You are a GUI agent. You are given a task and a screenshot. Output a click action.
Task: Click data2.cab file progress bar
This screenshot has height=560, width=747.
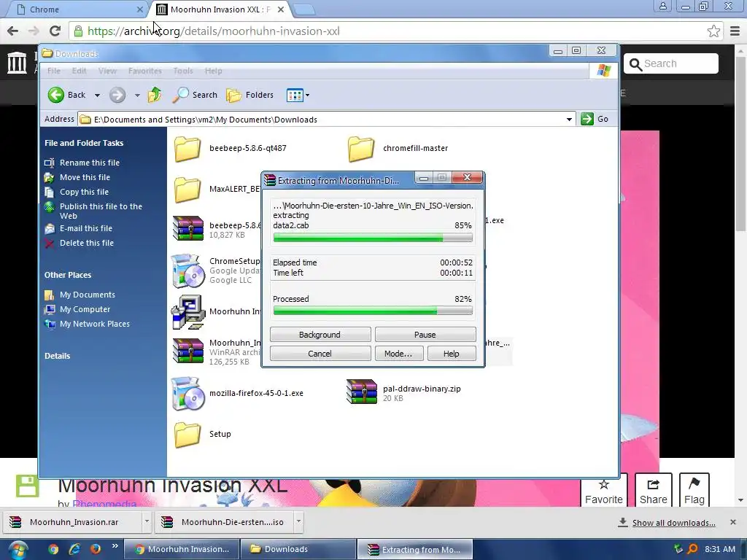[x=373, y=238]
